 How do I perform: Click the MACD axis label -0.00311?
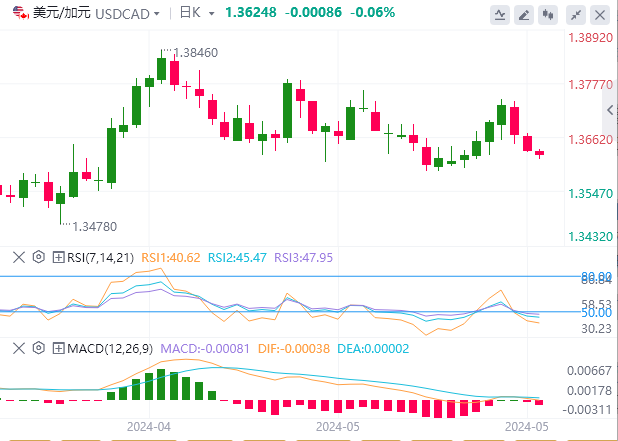pos(587,410)
